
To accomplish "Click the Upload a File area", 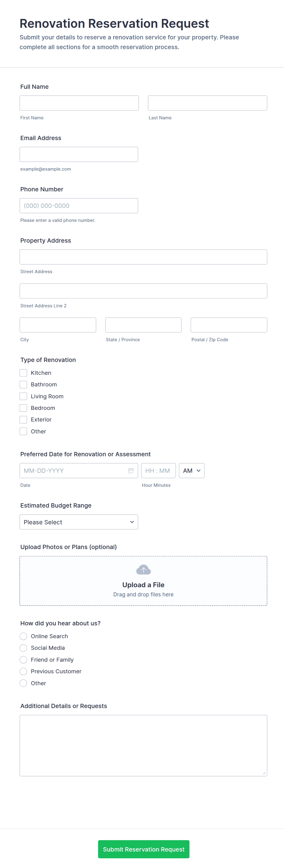I will coord(143,585).
